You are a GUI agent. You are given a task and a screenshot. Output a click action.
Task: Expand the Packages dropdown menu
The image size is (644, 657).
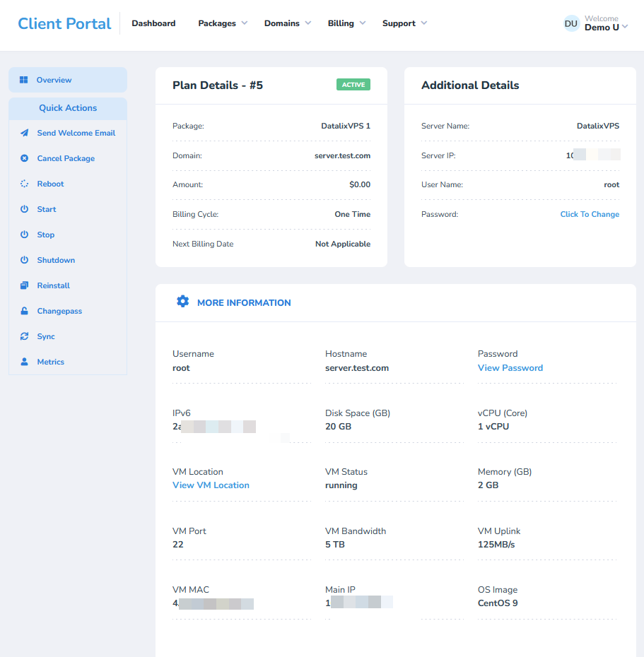223,23
